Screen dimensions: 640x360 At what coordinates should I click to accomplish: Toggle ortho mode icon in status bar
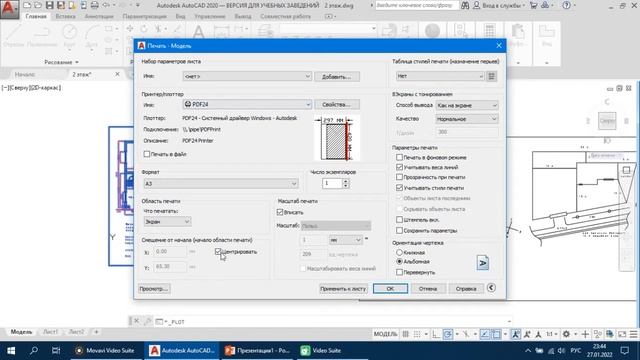436,334
